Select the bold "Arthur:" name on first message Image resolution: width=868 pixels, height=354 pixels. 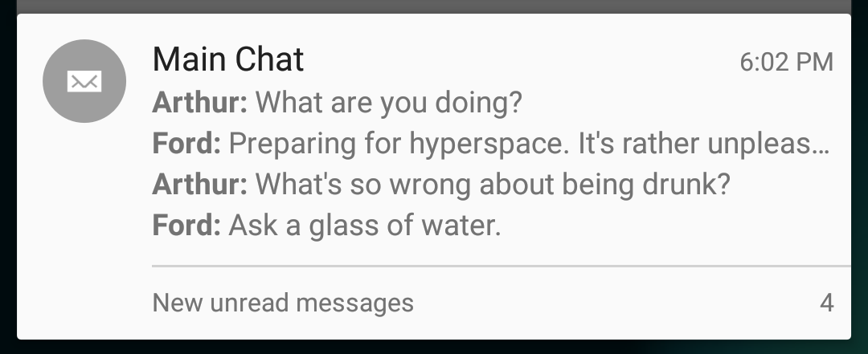click(200, 103)
